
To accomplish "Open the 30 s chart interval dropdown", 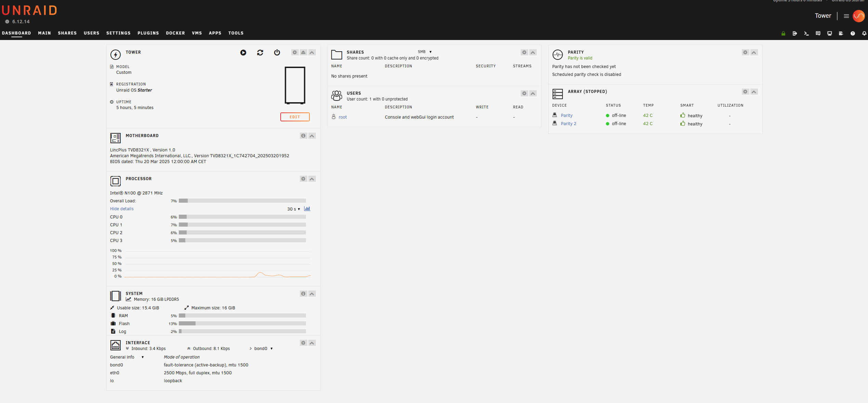I will [x=293, y=209].
